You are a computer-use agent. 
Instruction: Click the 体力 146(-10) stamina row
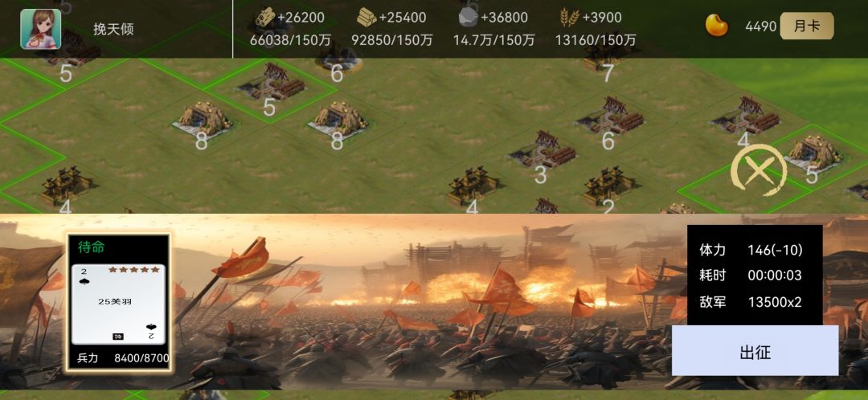[751, 250]
